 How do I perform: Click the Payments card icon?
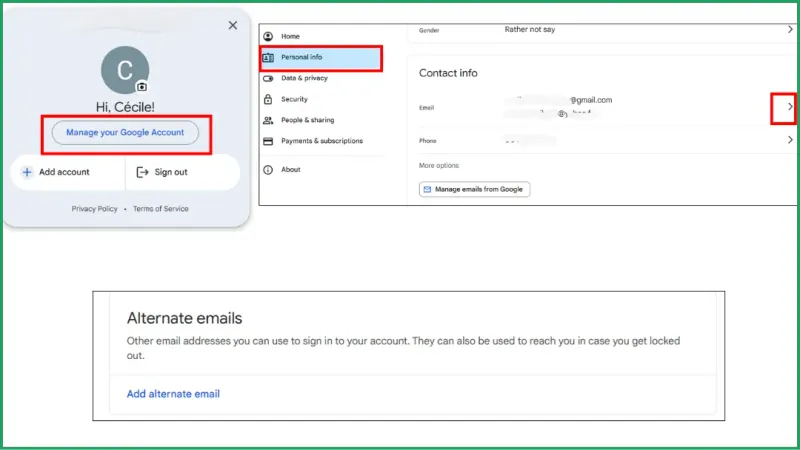click(x=268, y=141)
